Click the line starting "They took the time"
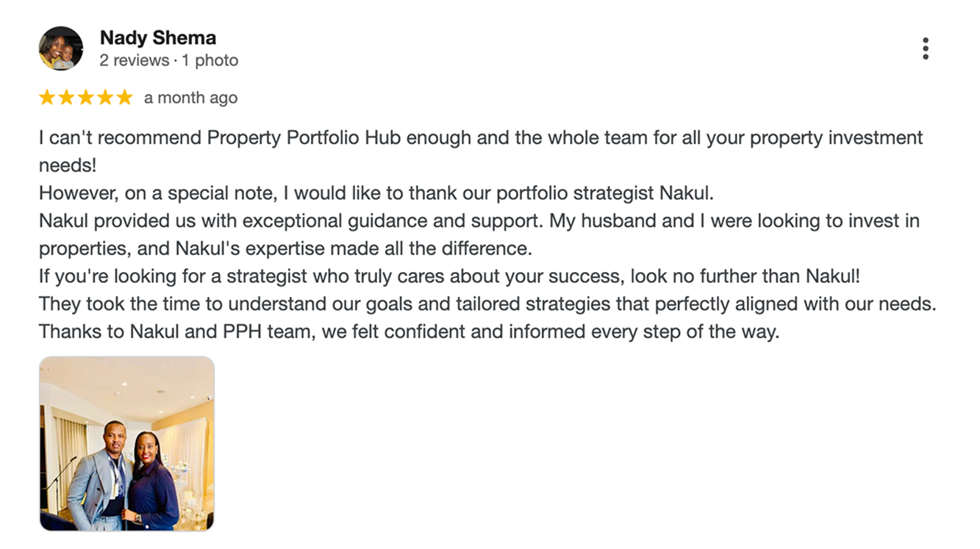 tap(487, 304)
